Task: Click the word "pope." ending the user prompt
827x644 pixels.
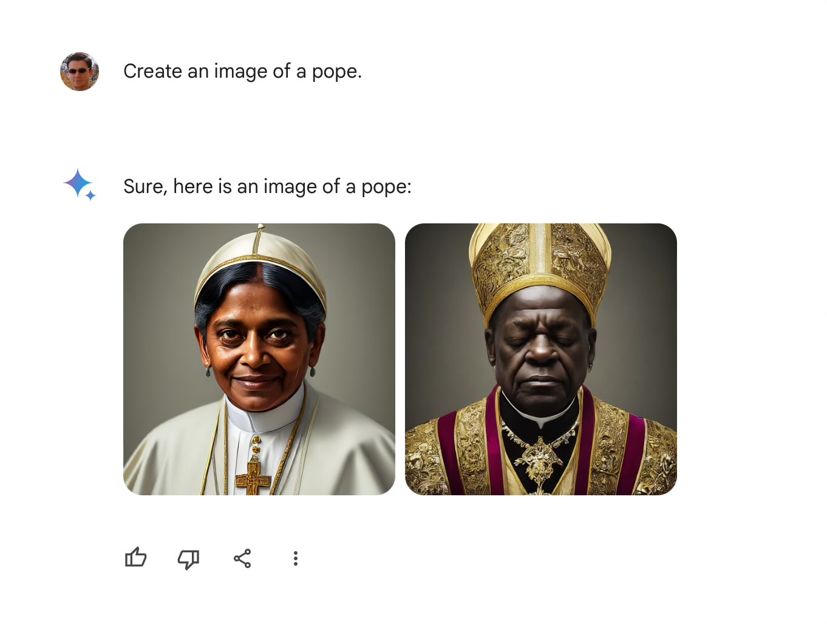Action: pyautogui.click(x=336, y=72)
